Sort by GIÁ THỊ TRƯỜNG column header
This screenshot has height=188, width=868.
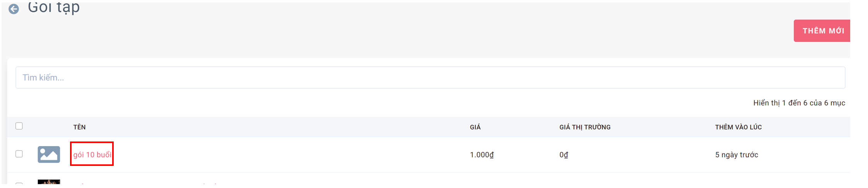pos(585,127)
